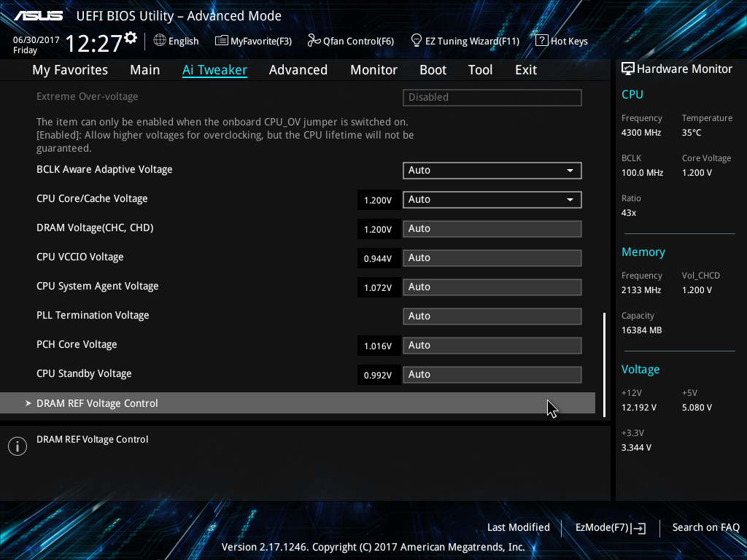Click the CPU Standby Voltage Auto field
Screen dimensions: 747x560
tap(492, 374)
